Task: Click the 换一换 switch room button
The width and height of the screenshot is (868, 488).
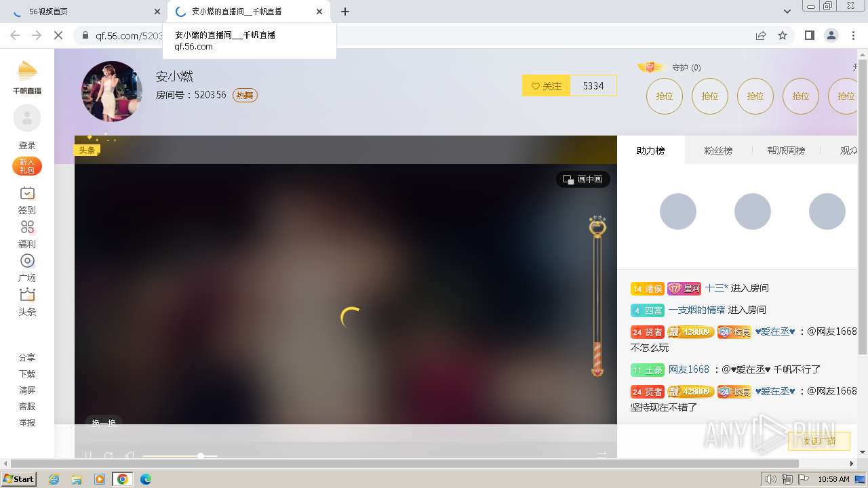Action: [x=104, y=422]
